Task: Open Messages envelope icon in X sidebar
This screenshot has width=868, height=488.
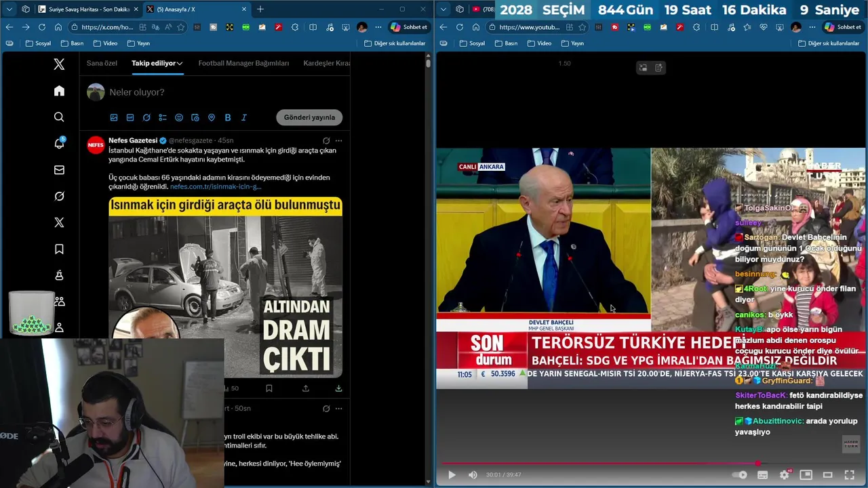Action: (x=59, y=170)
